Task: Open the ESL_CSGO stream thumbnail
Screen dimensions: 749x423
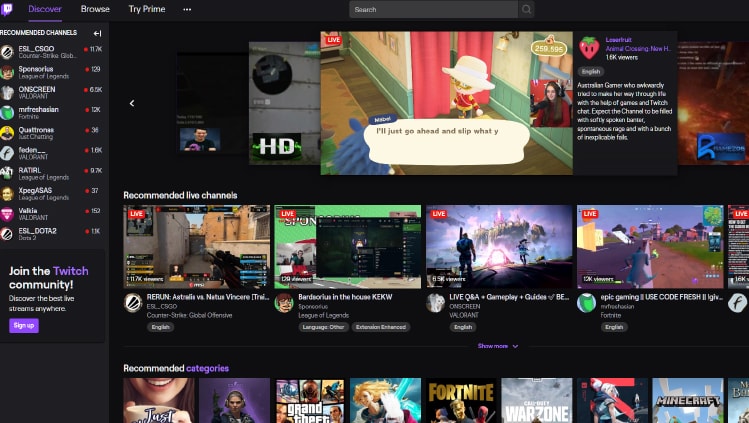Action: click(x=196, y=247)
